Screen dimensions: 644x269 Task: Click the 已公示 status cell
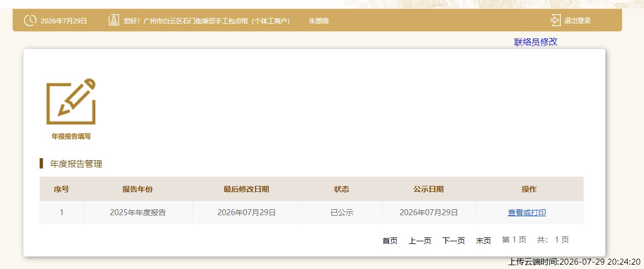pyautogui.click(x=342, y=212)
